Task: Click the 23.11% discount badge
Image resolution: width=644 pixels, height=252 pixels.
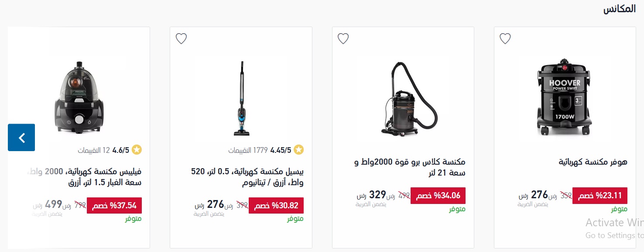Action: [x=600, y=196]
